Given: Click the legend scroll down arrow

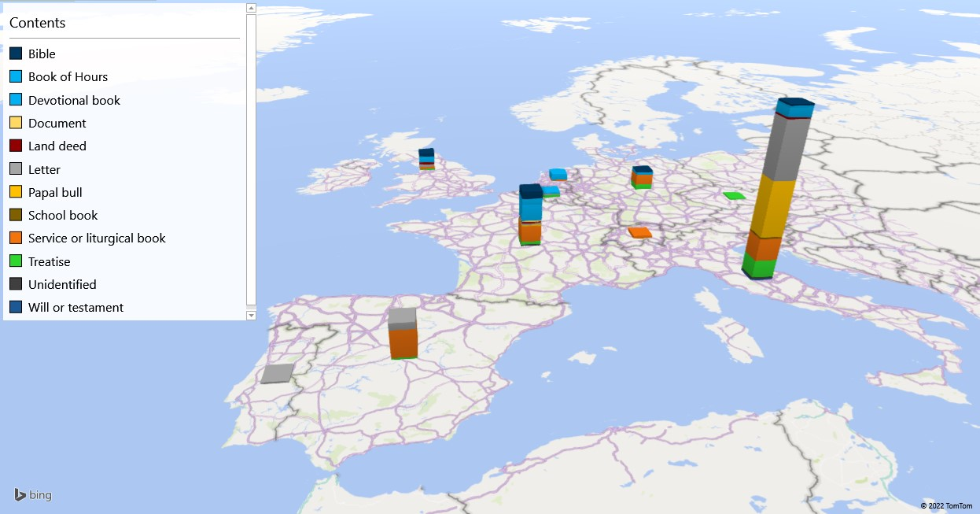Looking at the screenshot, I should point(252,316).
